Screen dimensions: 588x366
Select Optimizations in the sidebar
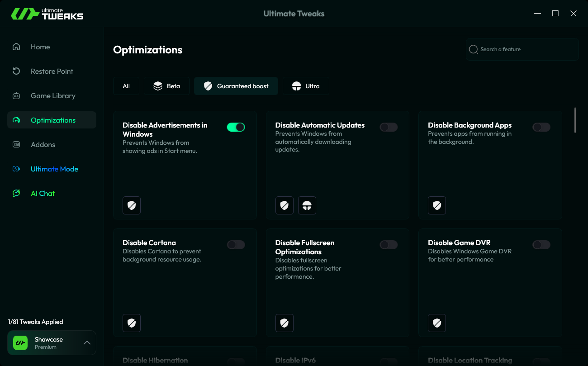53,120
